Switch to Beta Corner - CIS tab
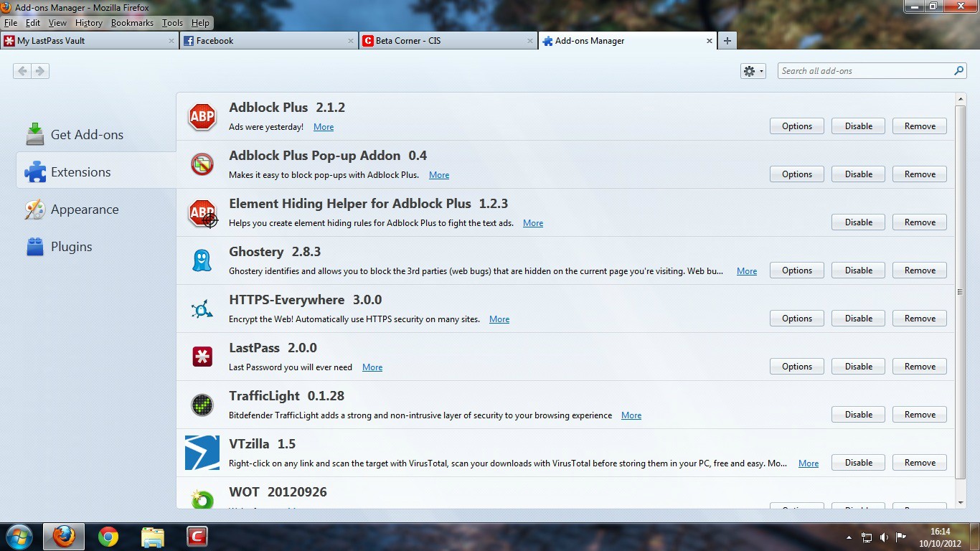 [x=448, y=41]
